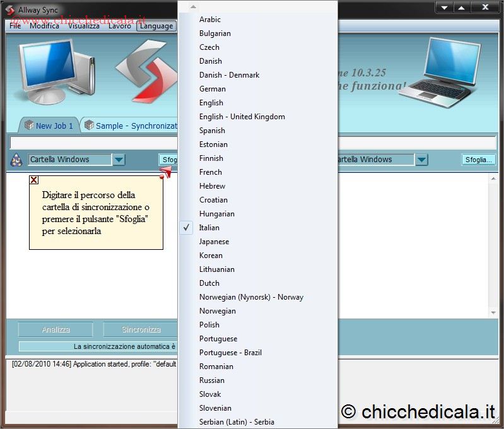Click the cube icon on New Job 1 tab

[29, 126]
